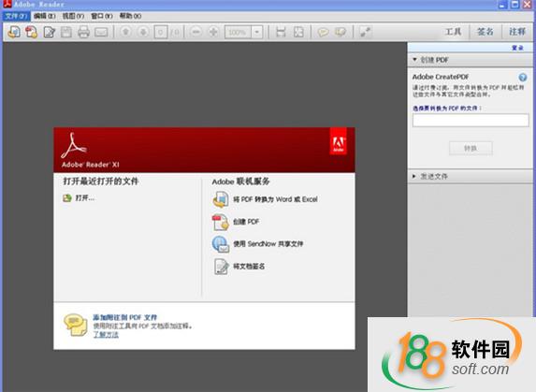Click the Read mode expand-arrows icon
Viewport: 536px width, 392px height.
point(366,32)
